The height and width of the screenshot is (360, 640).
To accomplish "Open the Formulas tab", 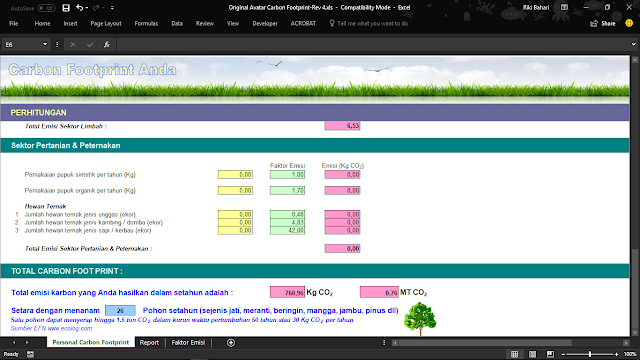I will click(x=146, y=24).
